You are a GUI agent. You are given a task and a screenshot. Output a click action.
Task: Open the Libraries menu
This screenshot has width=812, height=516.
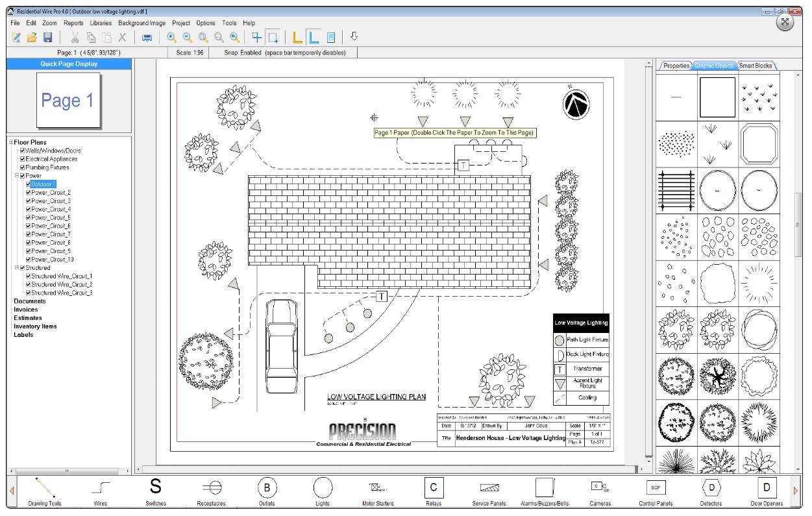(101, 23)
